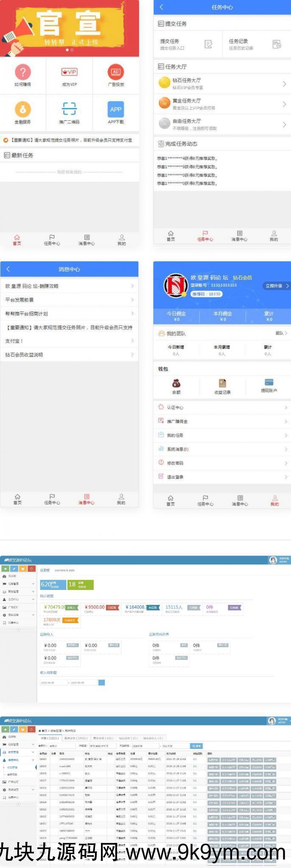Click the 立即升级 upgrade button
This screenshot has width=291, height=868.
pos(276,286)
